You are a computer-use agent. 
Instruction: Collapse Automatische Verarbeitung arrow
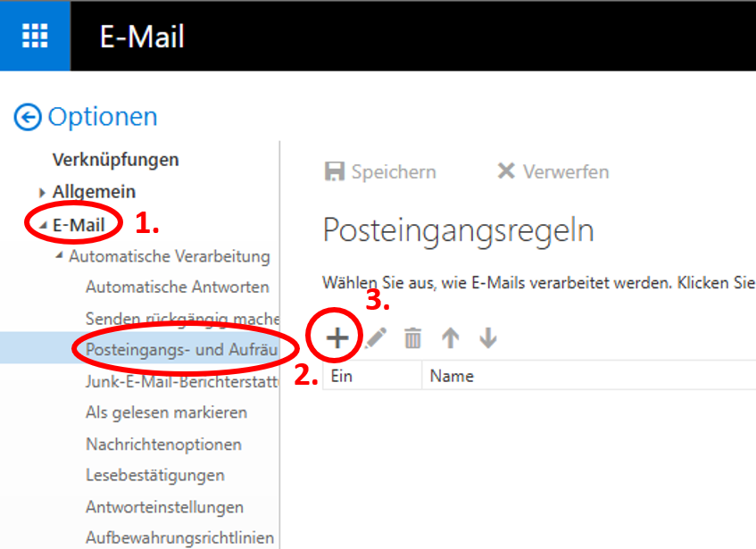(x=59, y=255)
